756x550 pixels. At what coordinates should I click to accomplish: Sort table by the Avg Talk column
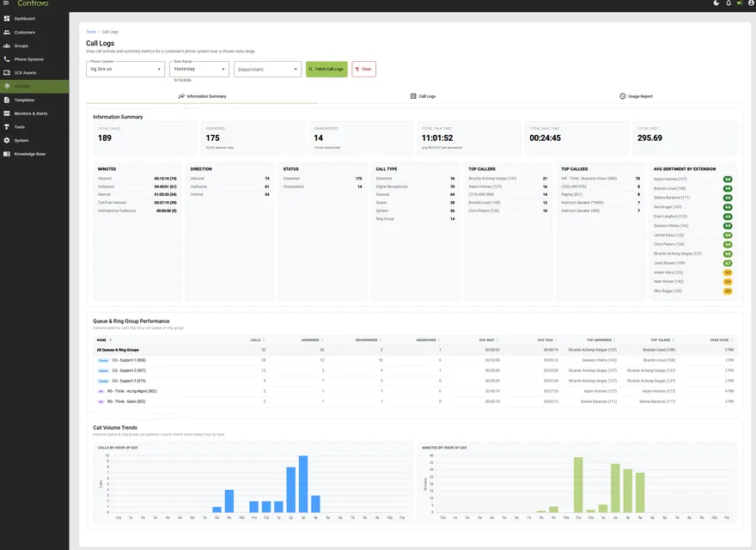(547, 340)
